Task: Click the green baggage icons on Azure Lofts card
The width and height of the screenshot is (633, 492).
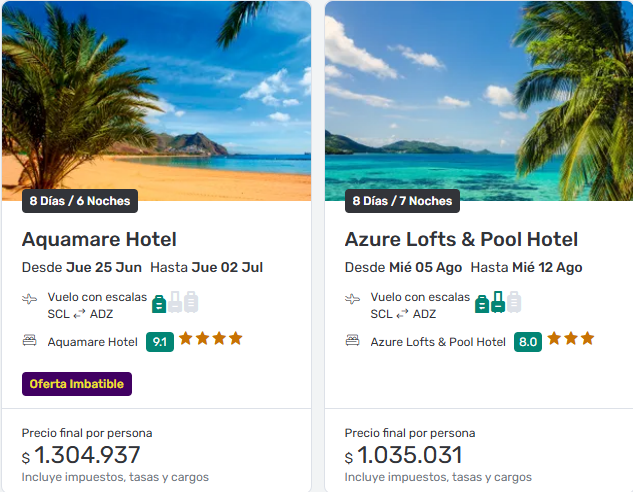Action: 498,302
